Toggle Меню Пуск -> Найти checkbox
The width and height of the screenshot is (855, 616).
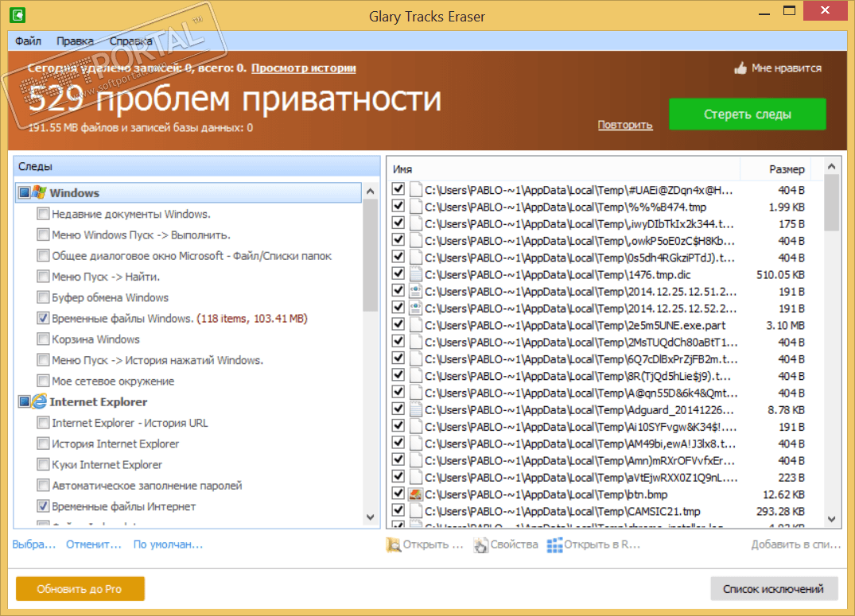click(43, 277)
